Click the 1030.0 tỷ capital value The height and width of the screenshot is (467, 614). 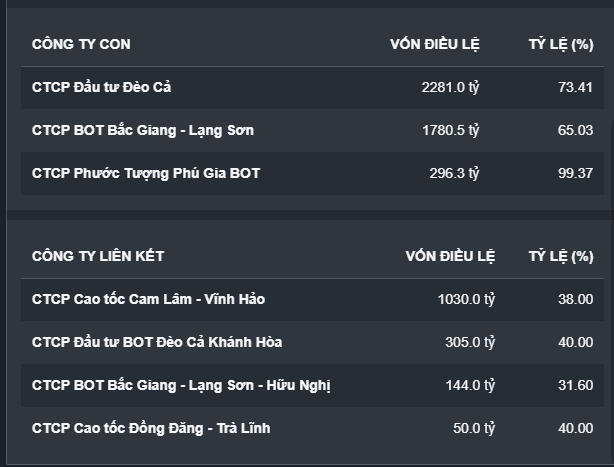466,299
